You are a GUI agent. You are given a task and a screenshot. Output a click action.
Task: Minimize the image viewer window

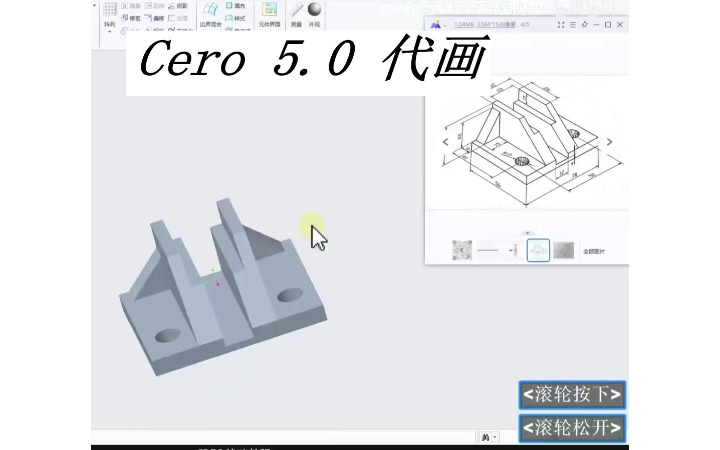tap(596, 25)
